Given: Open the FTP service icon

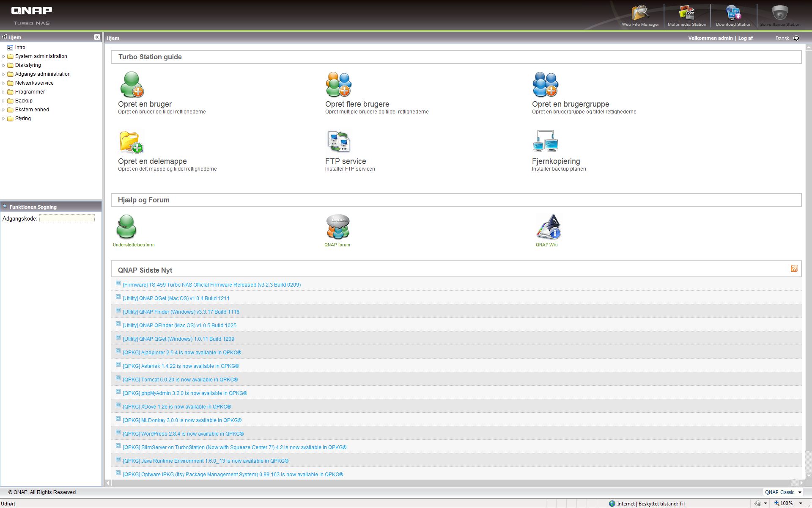Looking at the screenshot, I should point(339,141).
